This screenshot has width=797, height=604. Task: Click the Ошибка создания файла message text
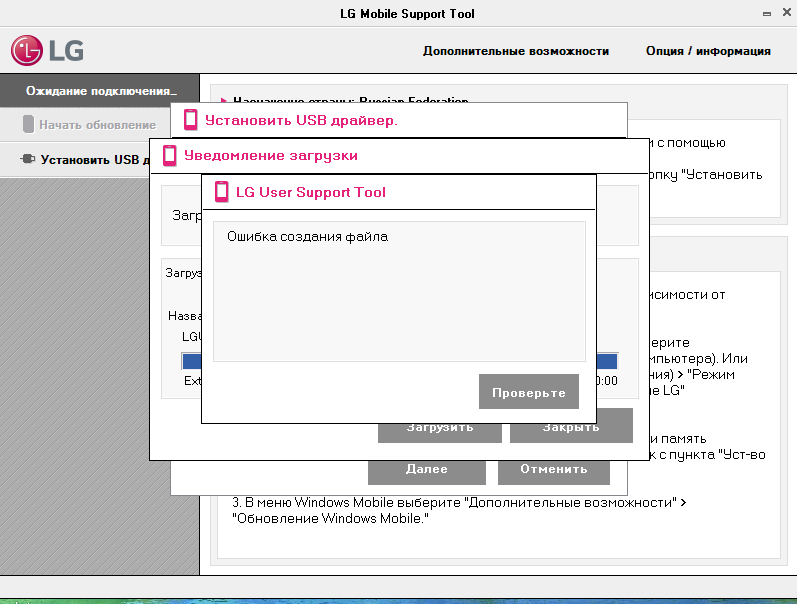pos(307,236)
